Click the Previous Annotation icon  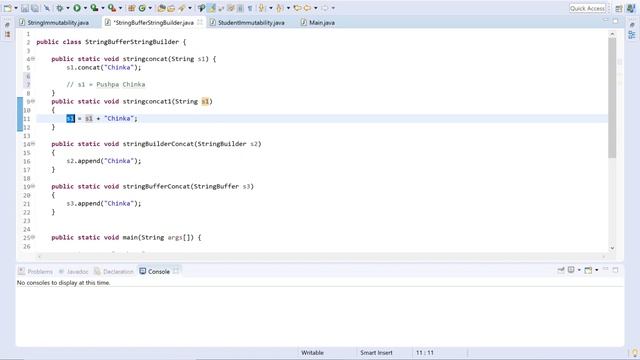[280, 8]
